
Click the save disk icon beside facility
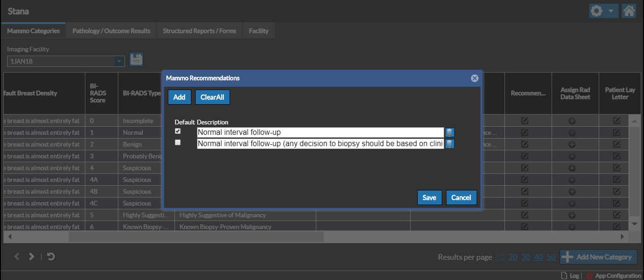(x=136, y=59)
